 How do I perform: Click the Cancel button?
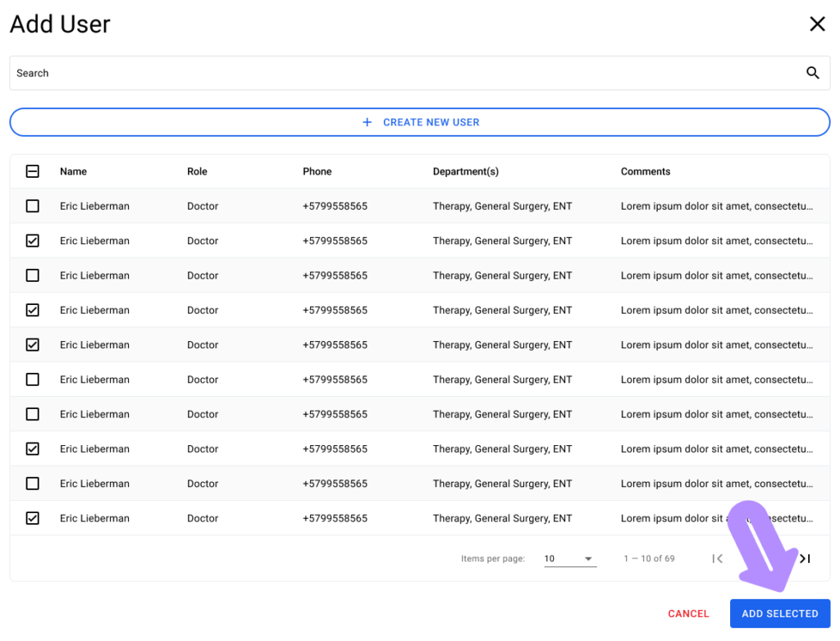point(688,613)
